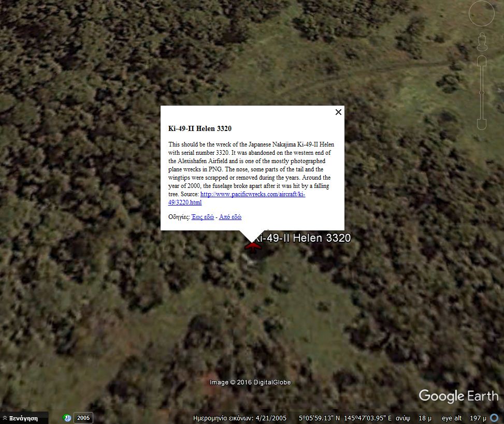The image size is (504, 424).
Task: Click the 2005 imagery year button
Action: click(83, 418)
